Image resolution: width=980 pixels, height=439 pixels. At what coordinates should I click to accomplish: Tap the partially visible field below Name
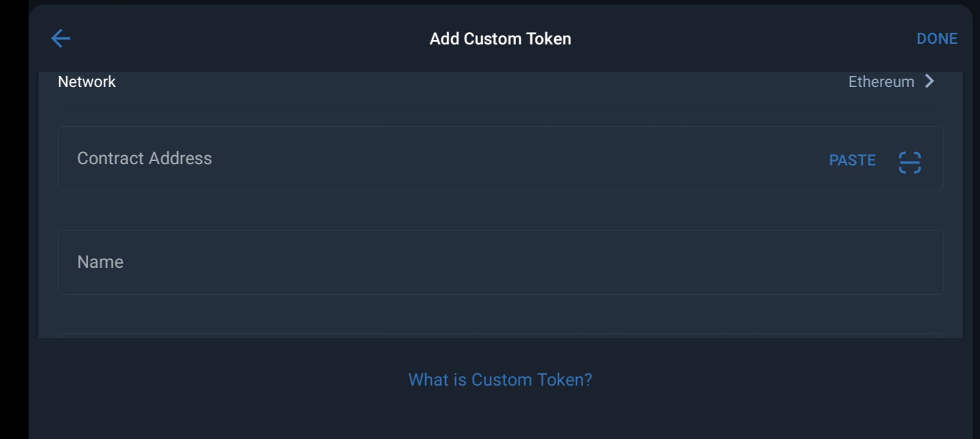[x=500, y=335]
